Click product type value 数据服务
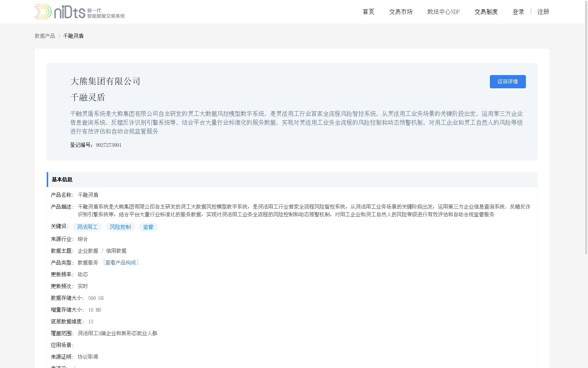 click(88, 262)
